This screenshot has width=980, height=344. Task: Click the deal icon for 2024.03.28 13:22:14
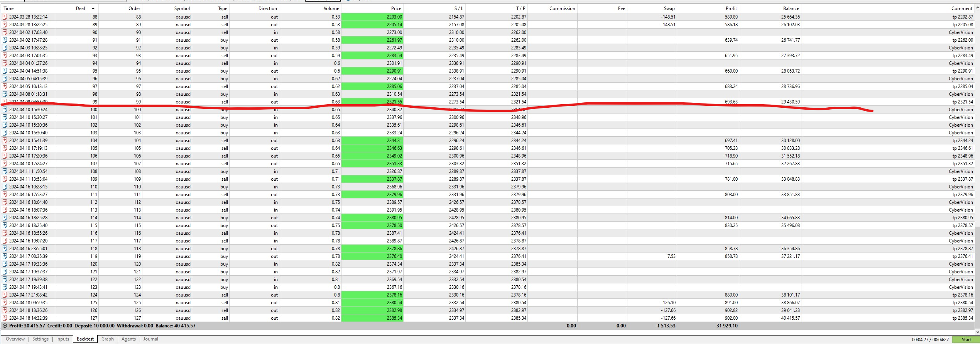(5, 17)
